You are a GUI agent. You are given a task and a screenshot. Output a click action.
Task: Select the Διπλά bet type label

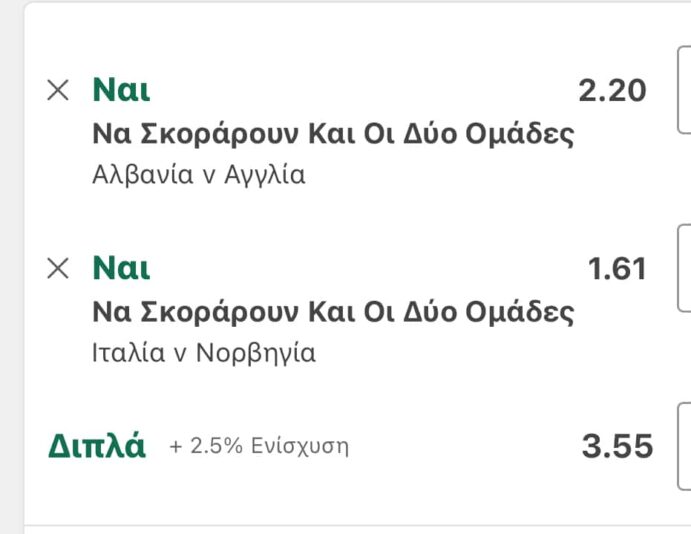pyautogui.click(x=97, y=446)
